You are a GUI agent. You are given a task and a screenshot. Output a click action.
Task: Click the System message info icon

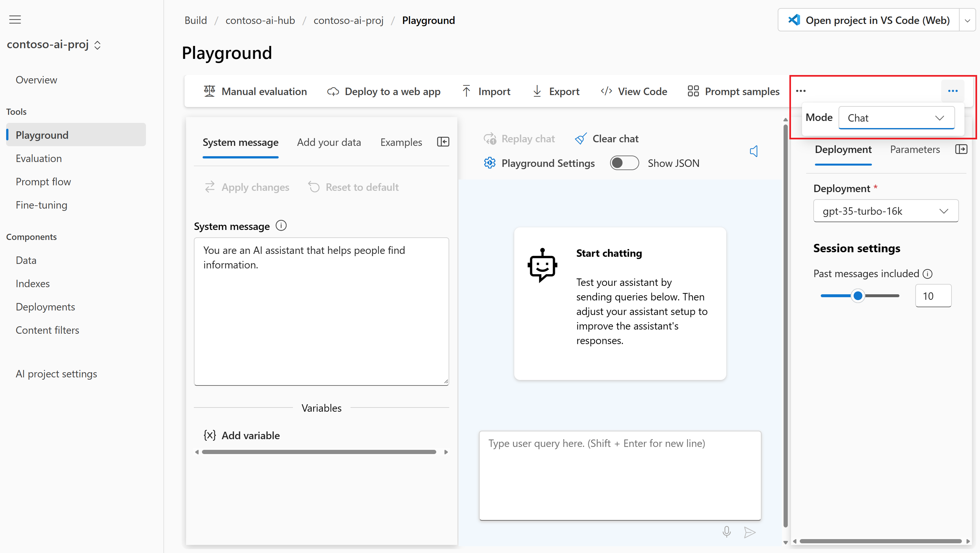[281, 226]
